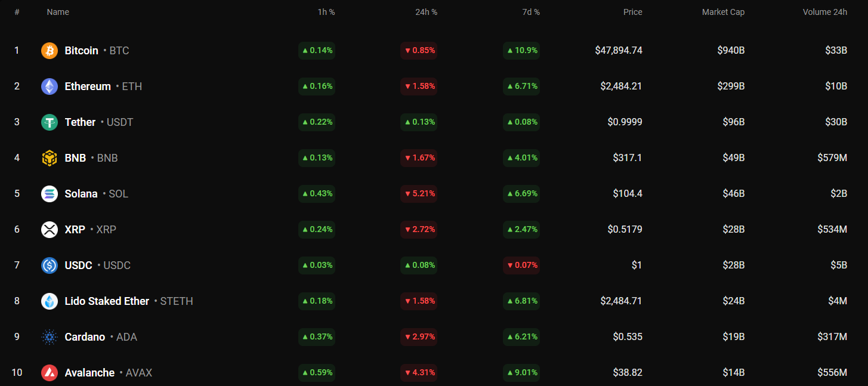Click the Cardano logo icon
868x386 pixels.
[x=49, y=337]
